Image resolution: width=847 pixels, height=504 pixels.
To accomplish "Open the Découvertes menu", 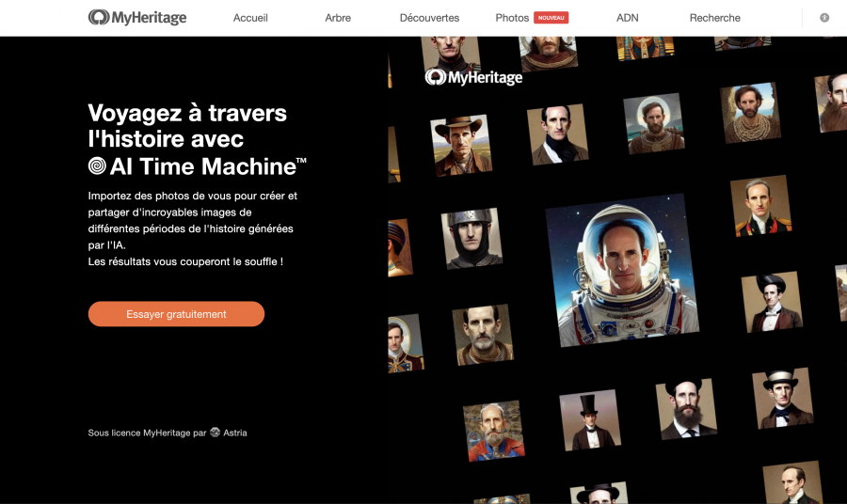I will click(x=429, y=18).
